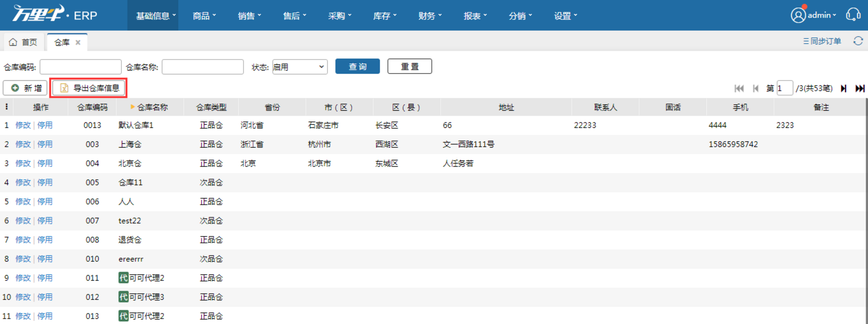This screenshot has height=324, width=868.
Task: Open the customer service headset icon
Action: click(853, 14)
